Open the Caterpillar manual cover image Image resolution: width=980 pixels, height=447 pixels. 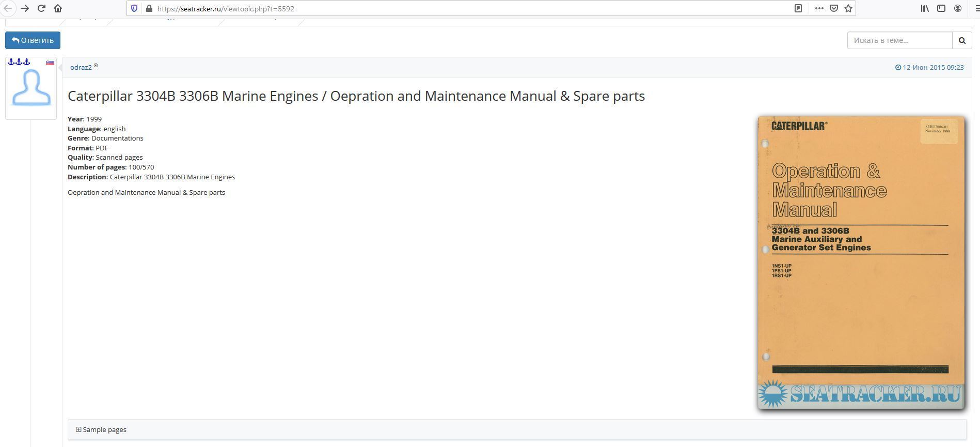tap(861, 262)
